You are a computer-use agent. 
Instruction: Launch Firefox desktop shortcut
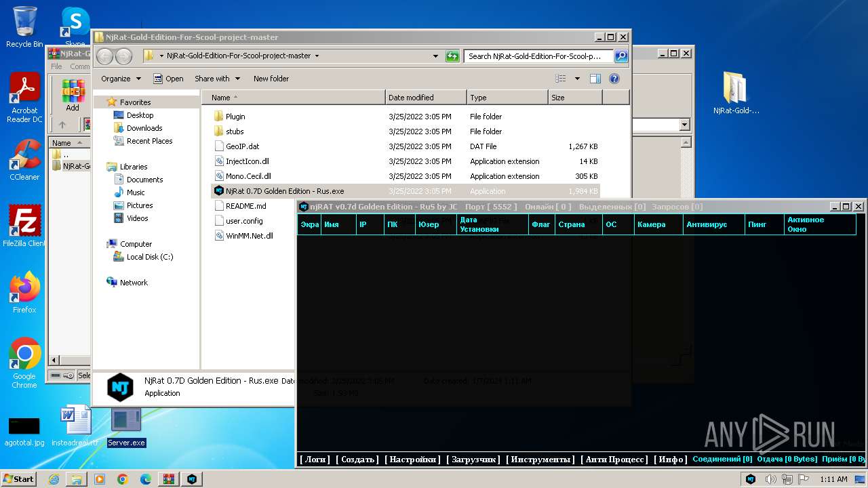(x=24, y=292)
